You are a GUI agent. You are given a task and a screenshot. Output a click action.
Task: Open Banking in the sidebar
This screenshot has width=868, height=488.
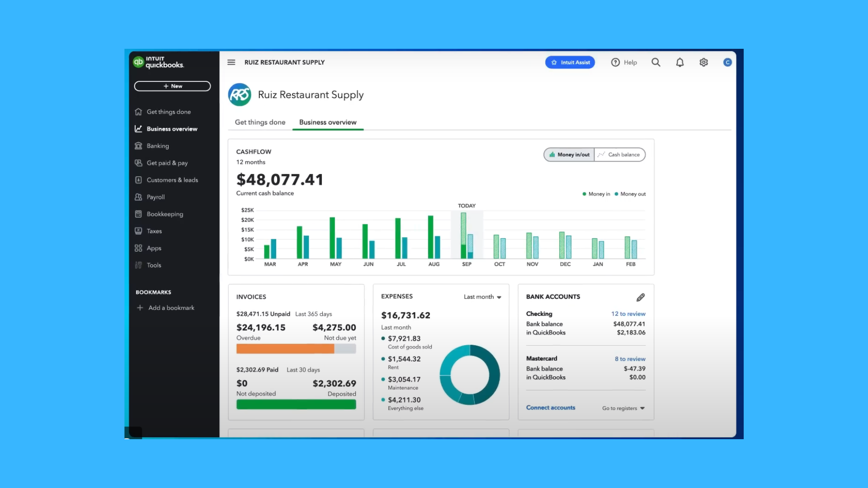point(157,146)
